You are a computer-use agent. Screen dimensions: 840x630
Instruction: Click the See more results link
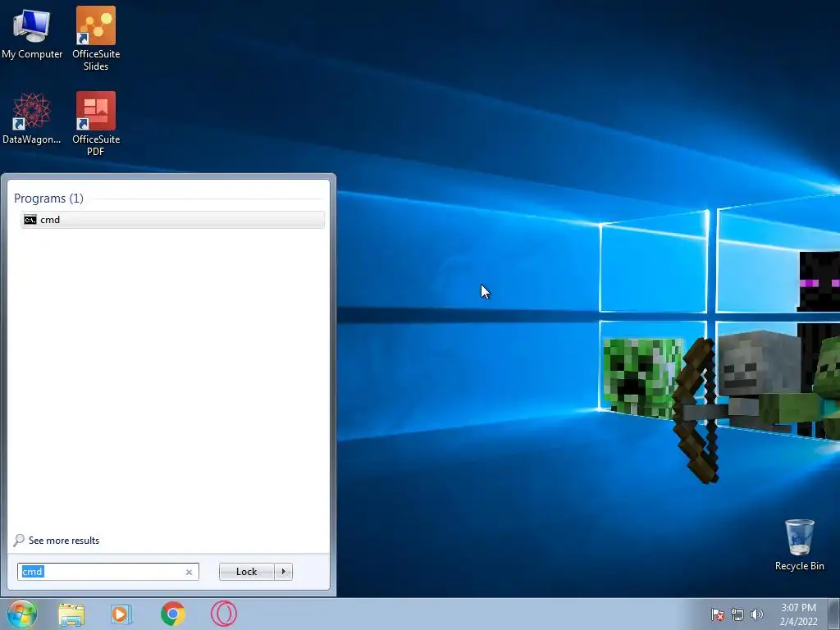[57, 540]
